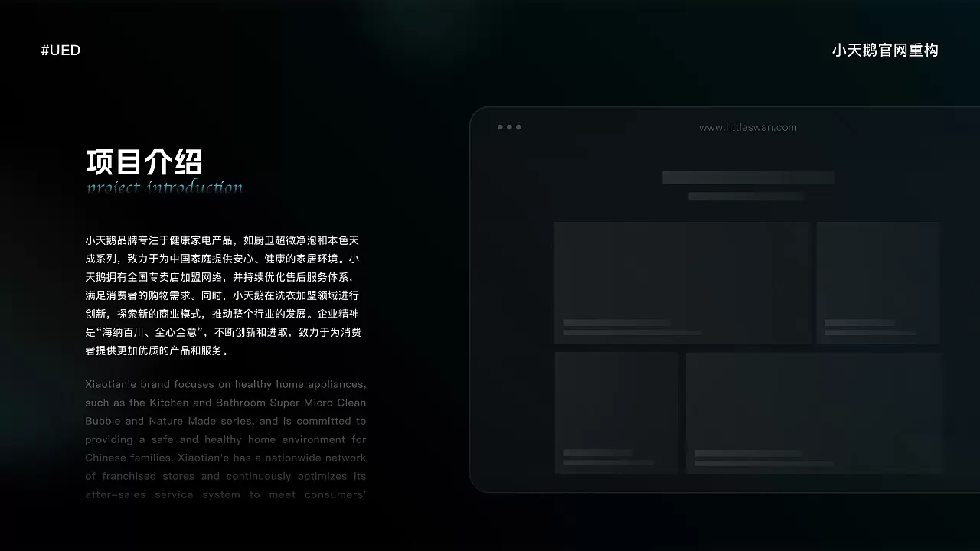The width and height of the screenshot is (980, 551).
Task: Click the phrase "海纳百川、全心全意"
Action: click(x=152, y=332)
